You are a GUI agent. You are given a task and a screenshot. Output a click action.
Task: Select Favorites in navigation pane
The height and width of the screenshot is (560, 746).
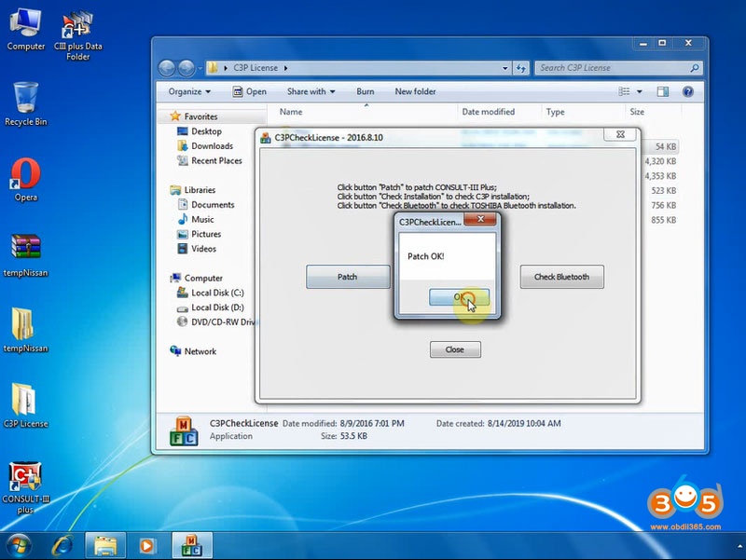pyautogui.click(x=194, y=116)
